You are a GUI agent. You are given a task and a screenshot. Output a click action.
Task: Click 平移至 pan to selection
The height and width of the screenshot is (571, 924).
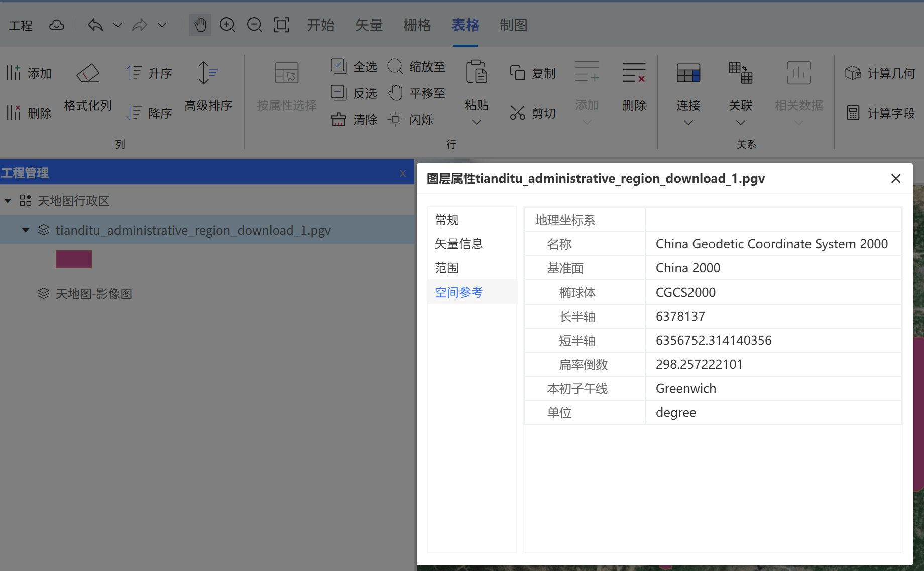click(416, 93)
